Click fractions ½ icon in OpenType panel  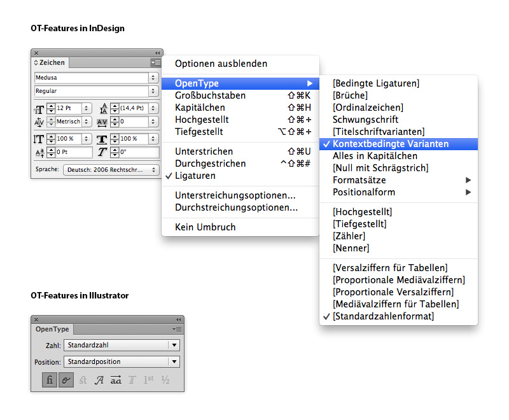tap(165, 380)
